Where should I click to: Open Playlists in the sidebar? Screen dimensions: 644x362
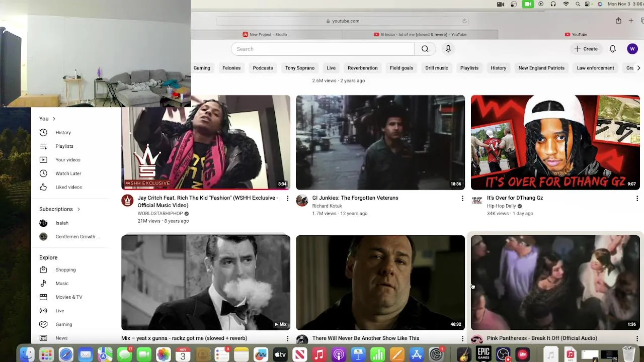click(64, 146)
